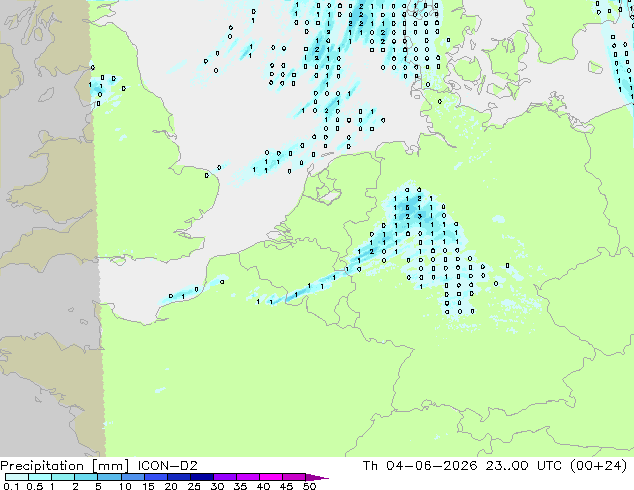Click the '40' legend scale label
634x490 pixels.
pos(263,486)
